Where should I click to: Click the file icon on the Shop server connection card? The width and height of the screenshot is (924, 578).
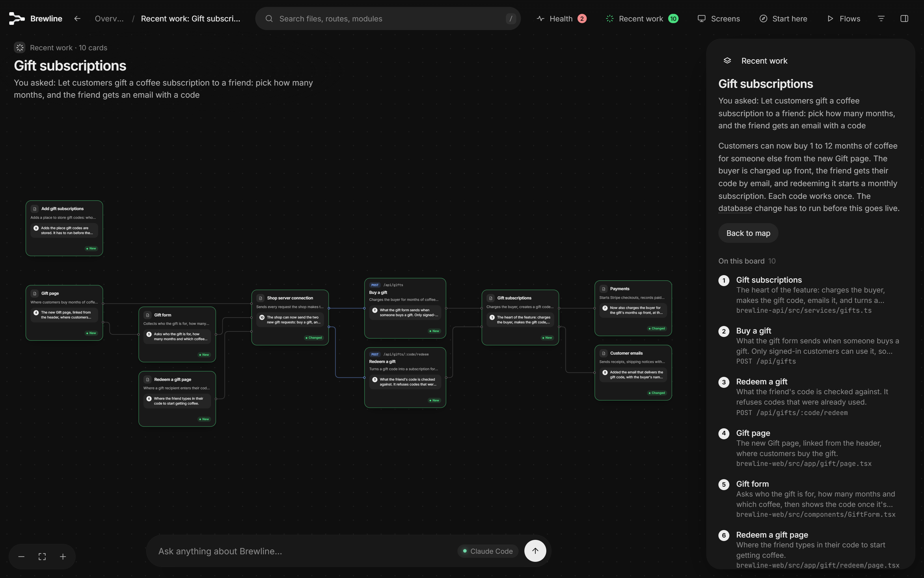click(260, 298)
